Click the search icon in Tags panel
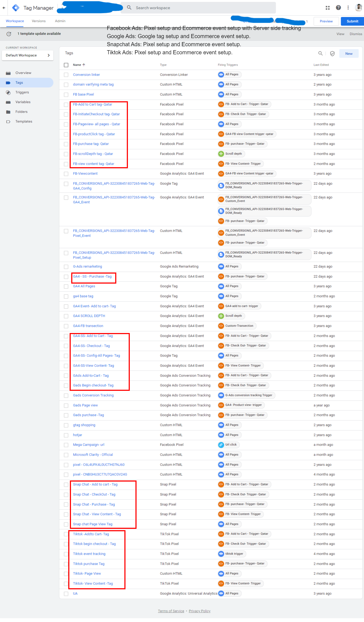Viewport: 364px width, 622px height. (x=320, y=53)
